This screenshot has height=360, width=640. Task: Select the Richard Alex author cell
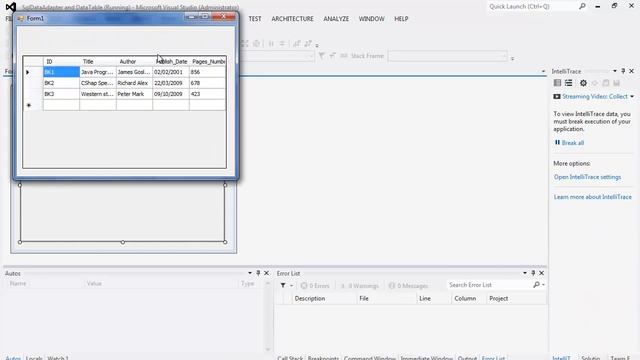134,83
